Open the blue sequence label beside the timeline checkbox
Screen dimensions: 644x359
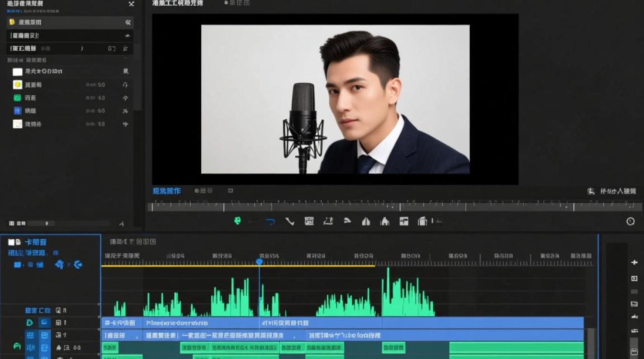35,242
